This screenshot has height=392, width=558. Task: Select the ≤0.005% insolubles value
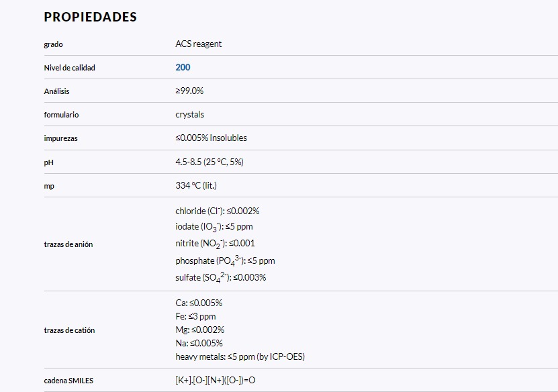[x=211, y=138]
